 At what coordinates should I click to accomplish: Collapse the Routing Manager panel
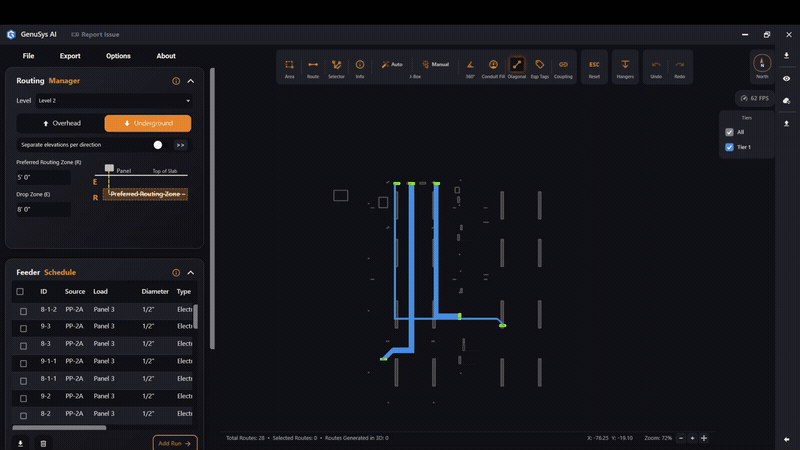tap(191, 81)
